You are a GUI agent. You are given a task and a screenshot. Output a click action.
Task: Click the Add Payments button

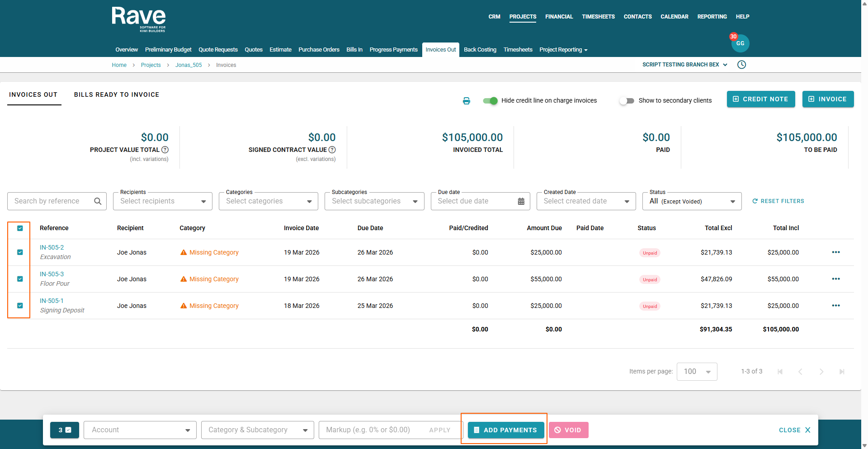click(x=505, y=430)
